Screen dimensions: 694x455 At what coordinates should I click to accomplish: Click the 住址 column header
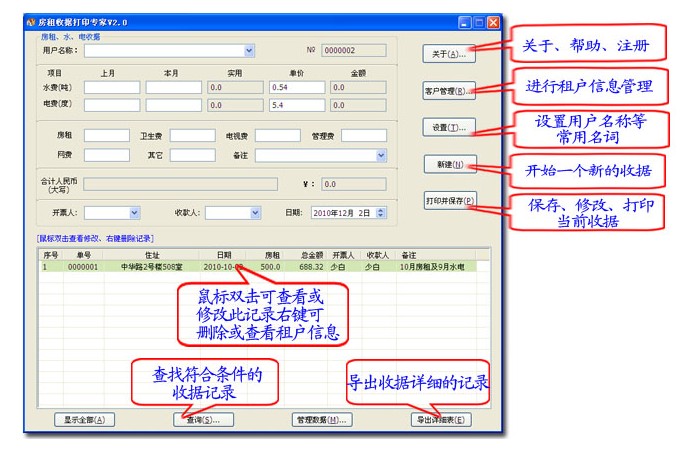(x=152, y=255)
